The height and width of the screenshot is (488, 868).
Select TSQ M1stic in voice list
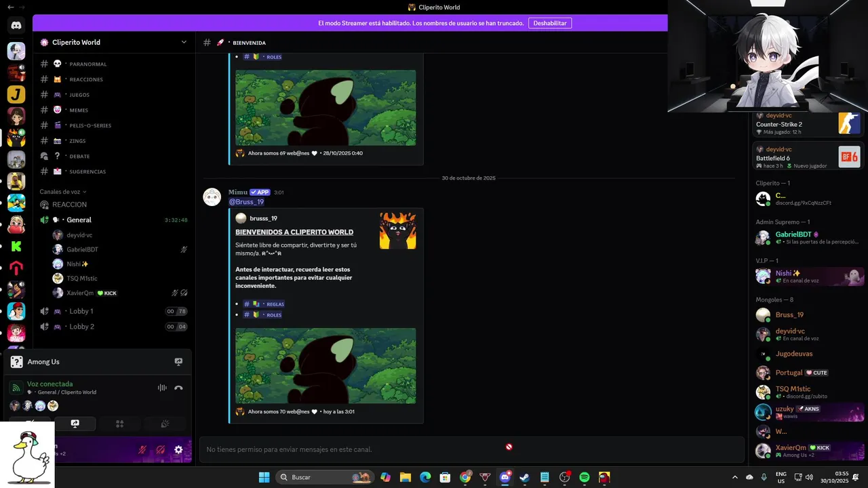pyautogui.click(x=119, y=279)
